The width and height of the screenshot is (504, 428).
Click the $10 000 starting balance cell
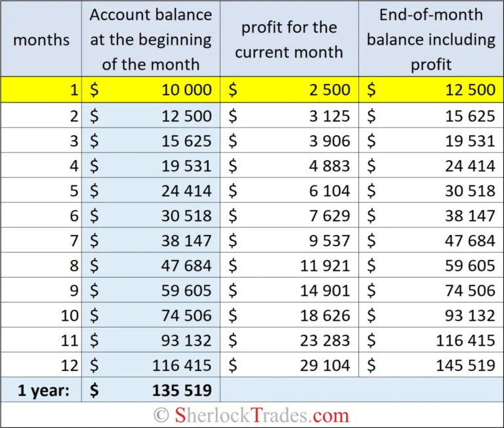click(151, 90)
